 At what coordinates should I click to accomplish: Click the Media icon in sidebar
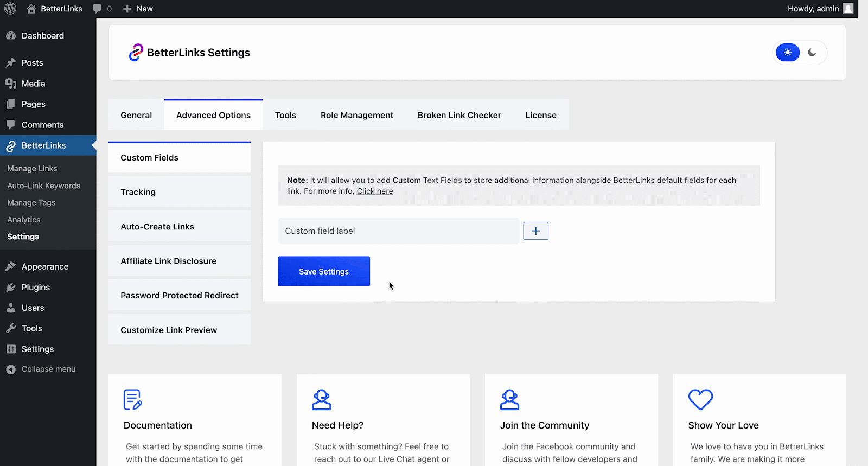(11, 84)
